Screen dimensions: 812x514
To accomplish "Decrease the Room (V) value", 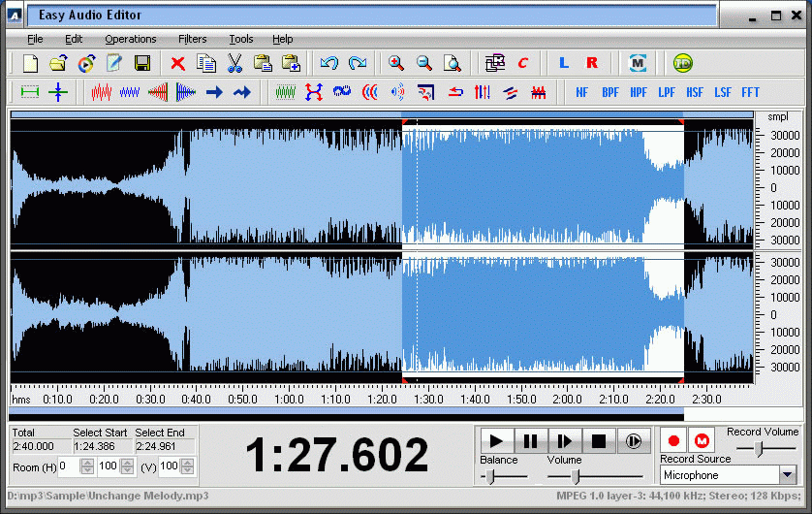I will pos(187,470).
